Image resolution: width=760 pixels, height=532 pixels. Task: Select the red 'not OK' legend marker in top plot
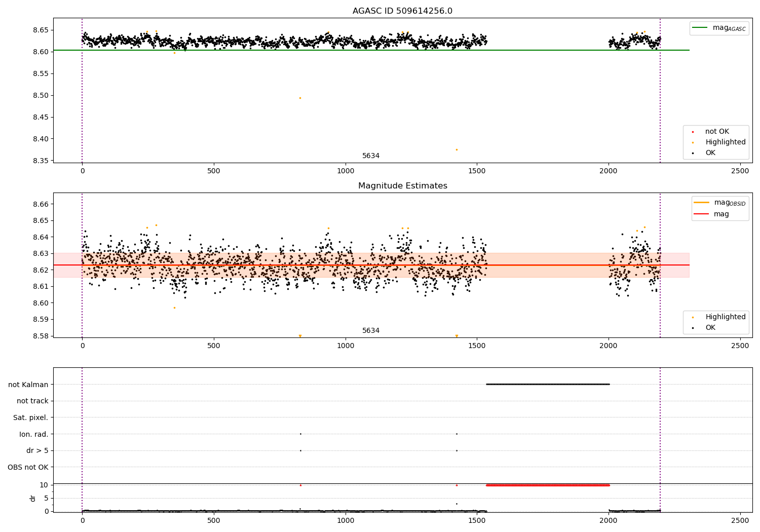click(693, 132)
